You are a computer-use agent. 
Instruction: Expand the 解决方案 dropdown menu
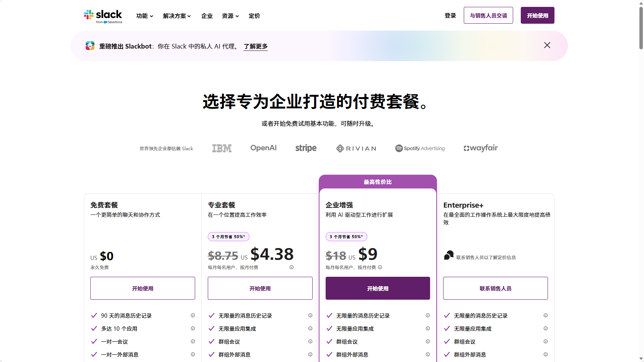[177, 16]
